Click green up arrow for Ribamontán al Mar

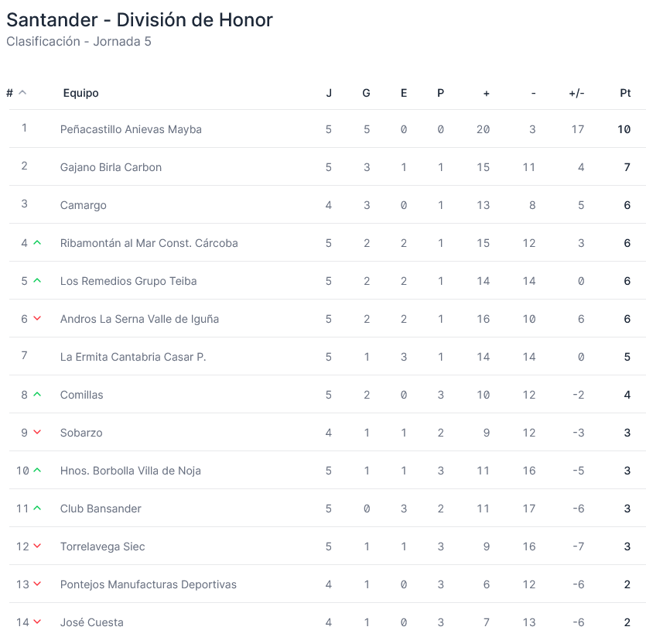(37, 243)
